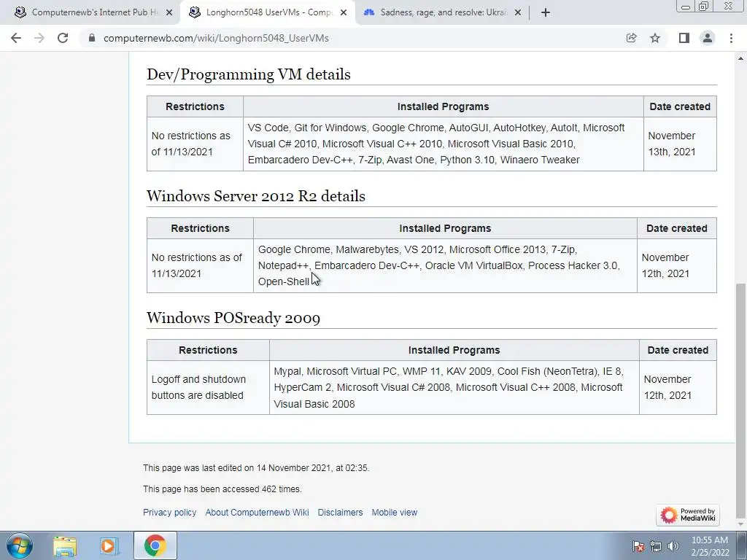The image size is (747, 560).
Task: Open Chrome's three-dot menu
Action: [x=731, y=38]
